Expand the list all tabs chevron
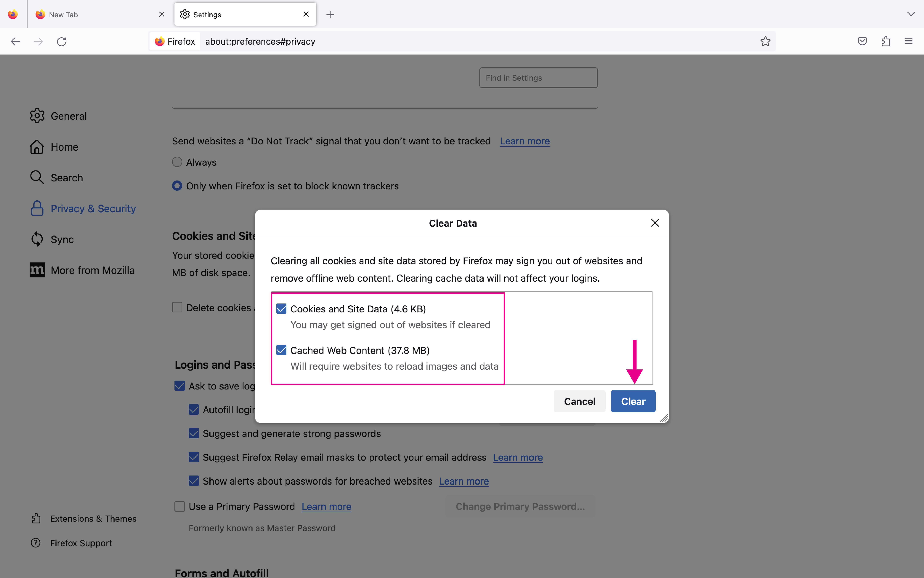This screenshot has width=924, height=578. [911, 14]
